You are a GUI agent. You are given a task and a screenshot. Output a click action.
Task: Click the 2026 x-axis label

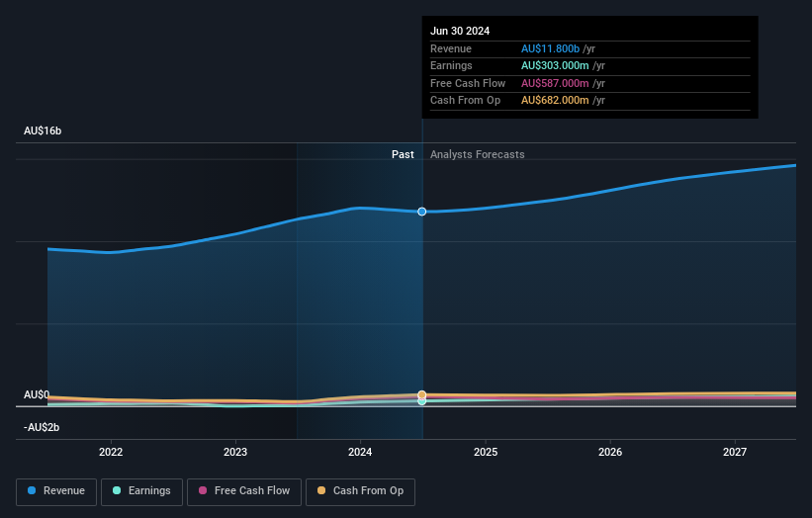click(610, 453)
